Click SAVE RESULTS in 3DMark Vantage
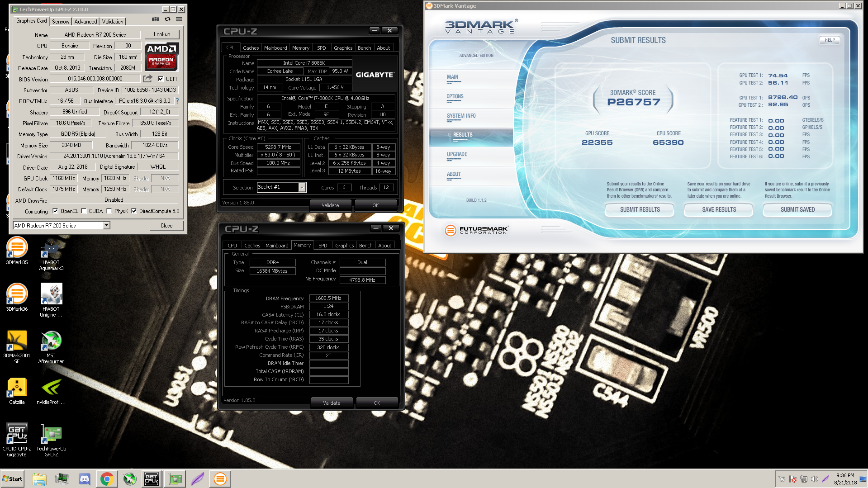Image resolution: width=868 pixels, height=488 pixels. coord(719,209)
